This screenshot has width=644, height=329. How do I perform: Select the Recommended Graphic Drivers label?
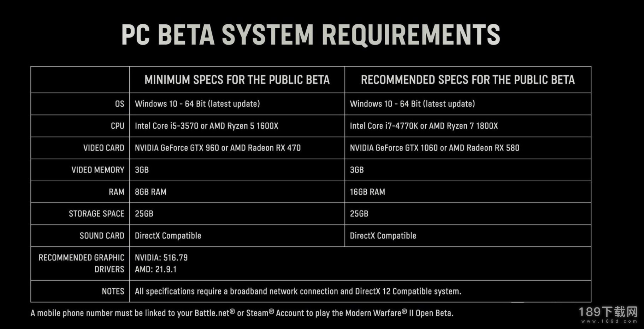click(81, 263)
